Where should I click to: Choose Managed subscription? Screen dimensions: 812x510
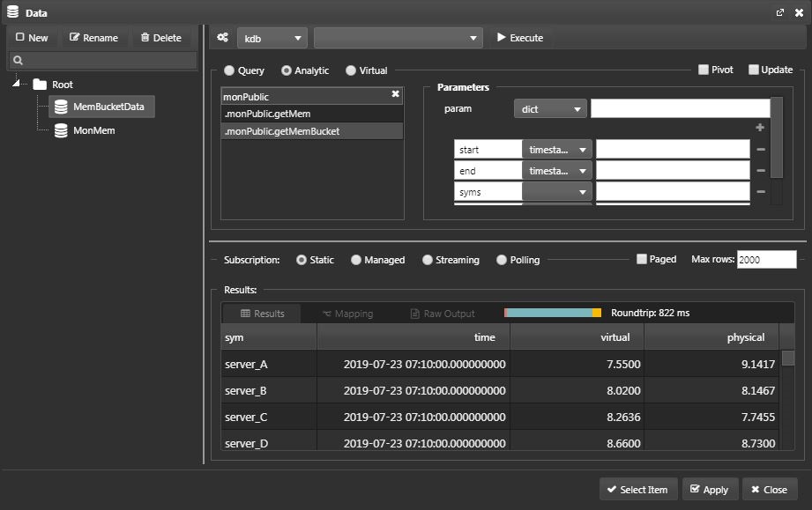(356, 260)
